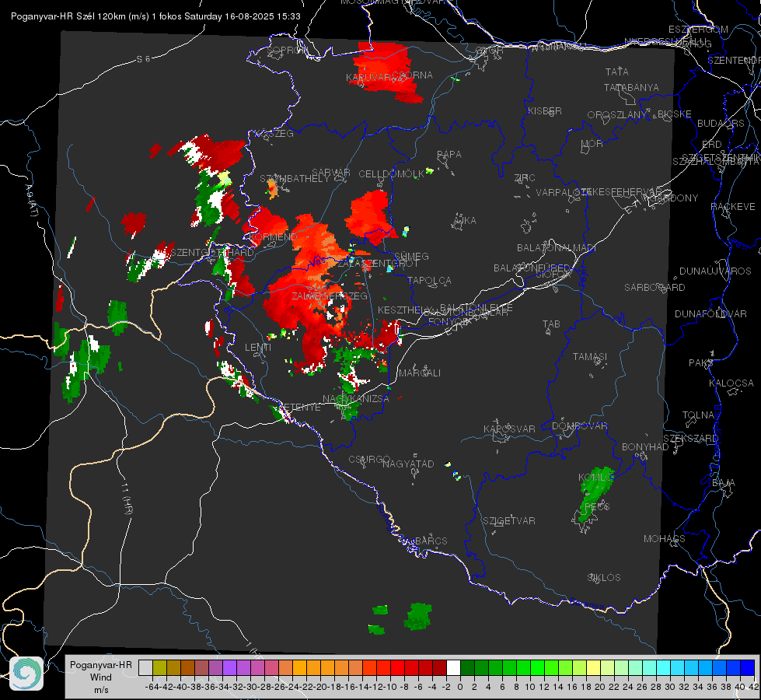The height and width of the screenshot is (700, 761).
Task: Click the CELLDOMOLK city label
Action: pos(392,174)
